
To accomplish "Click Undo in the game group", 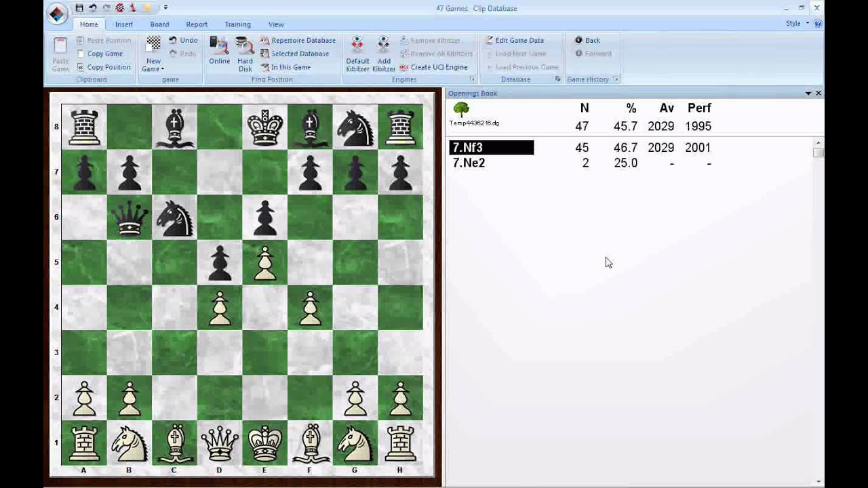I will [183, 40].
